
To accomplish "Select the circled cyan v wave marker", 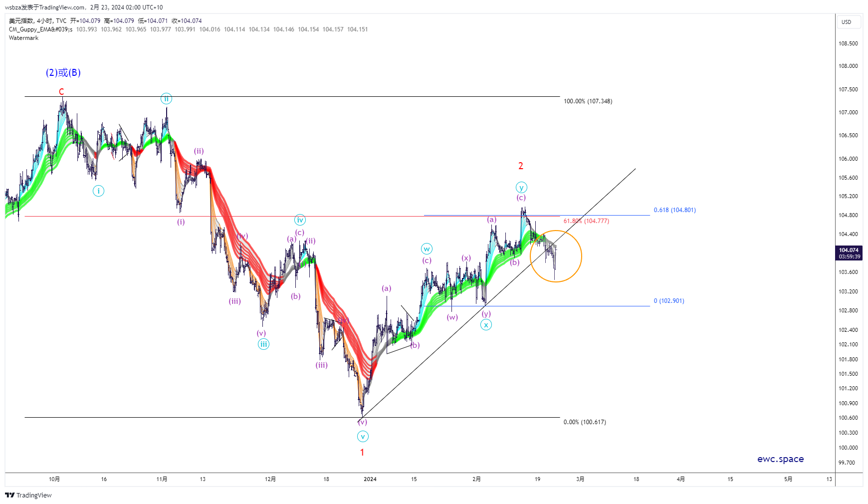I will click(x=363, y=437).
